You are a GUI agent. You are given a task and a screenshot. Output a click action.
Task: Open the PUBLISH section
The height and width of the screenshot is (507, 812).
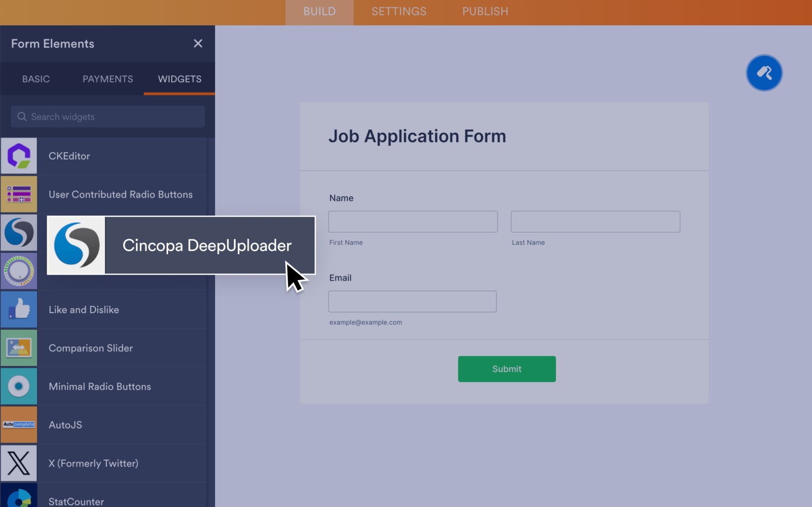[x=485, y=12]
